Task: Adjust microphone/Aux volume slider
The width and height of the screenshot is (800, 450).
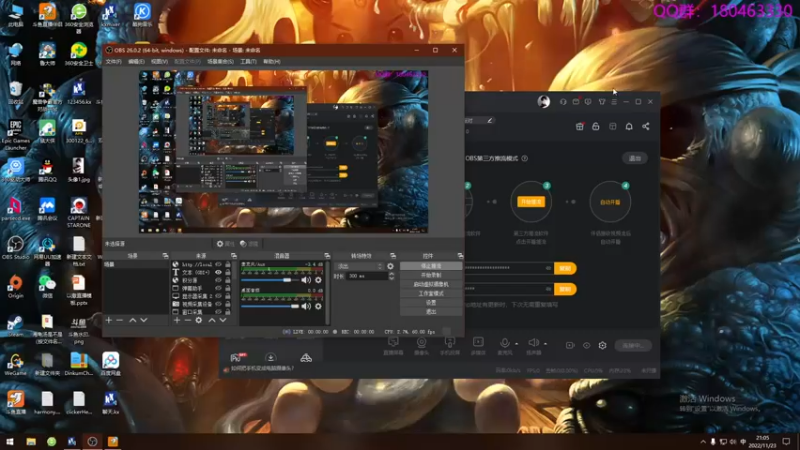Action: click(x=270, y=280)
